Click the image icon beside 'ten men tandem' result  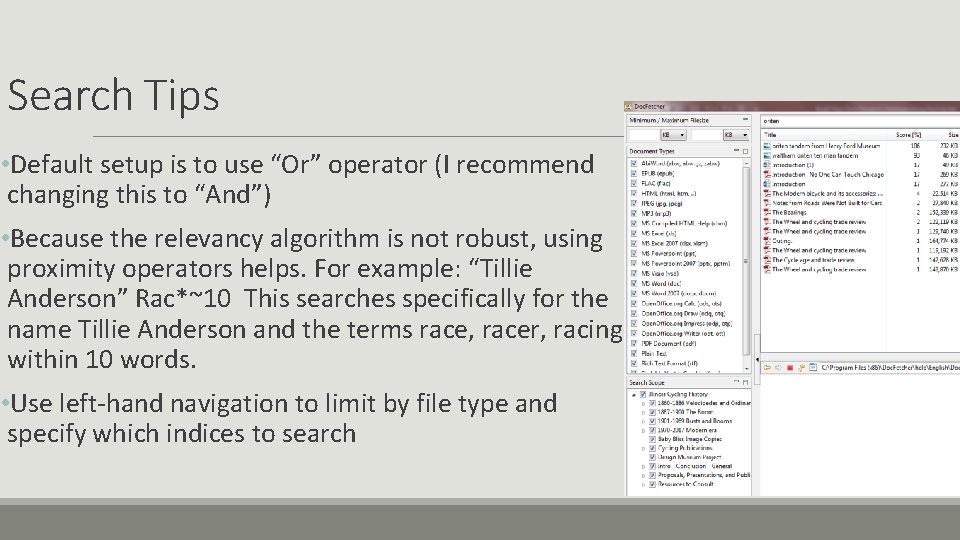pyautogui.click(x=767, y=156)
